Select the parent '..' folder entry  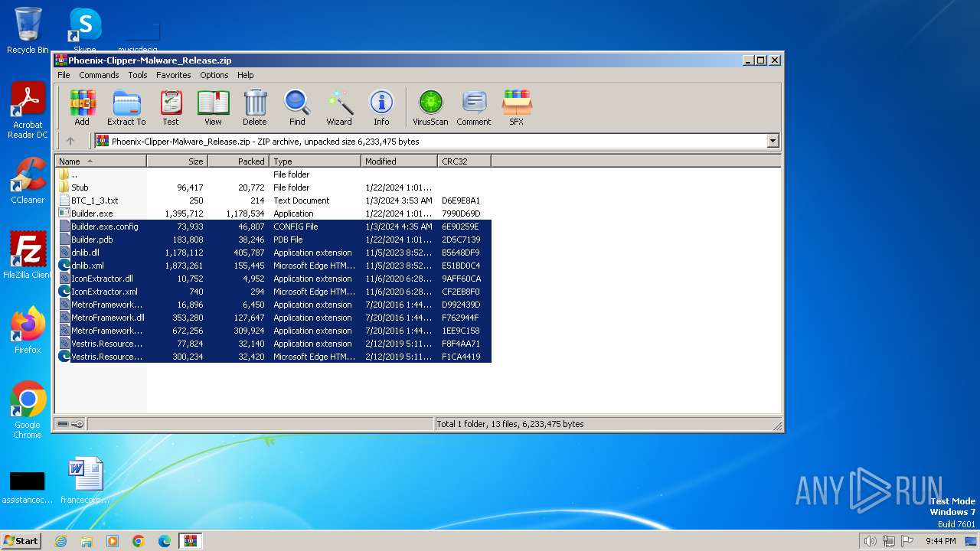click(273, 174)
